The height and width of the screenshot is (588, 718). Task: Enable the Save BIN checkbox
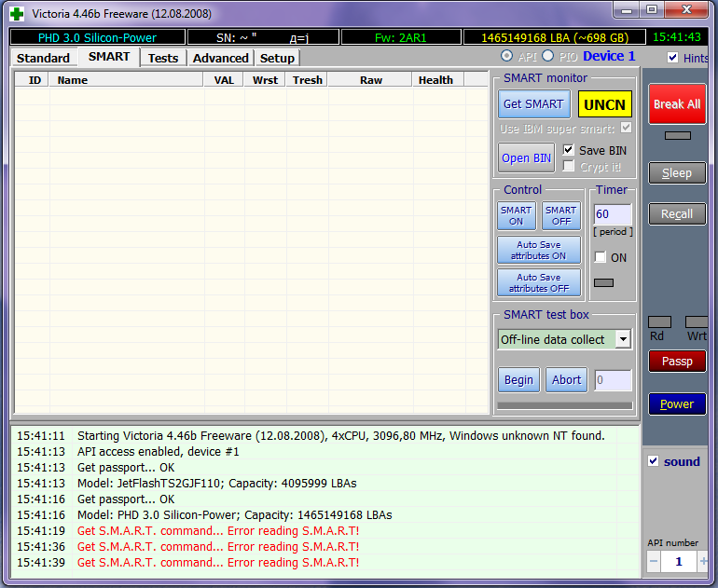tap(569, 150)
